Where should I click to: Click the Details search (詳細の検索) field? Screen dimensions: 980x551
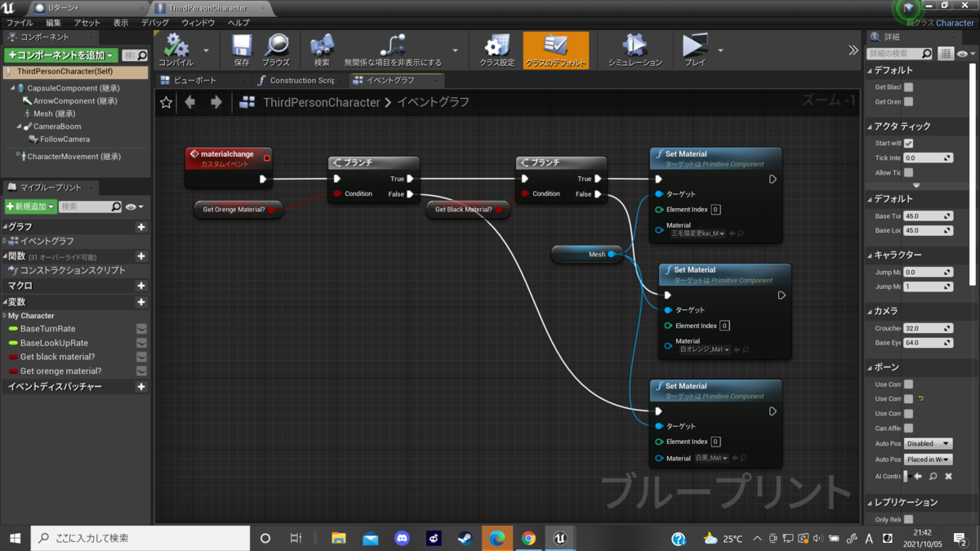(x=899, y=54)
